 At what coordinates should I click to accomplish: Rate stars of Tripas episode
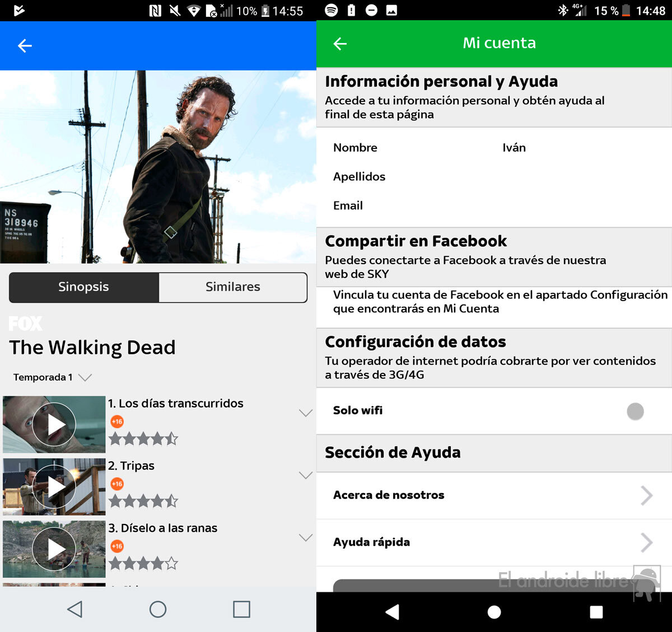tap(143, 501)
